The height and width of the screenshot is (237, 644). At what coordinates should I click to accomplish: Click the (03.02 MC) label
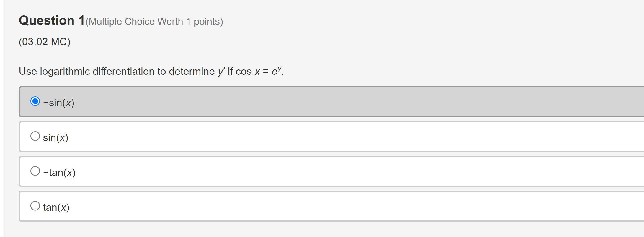point(44,42)
